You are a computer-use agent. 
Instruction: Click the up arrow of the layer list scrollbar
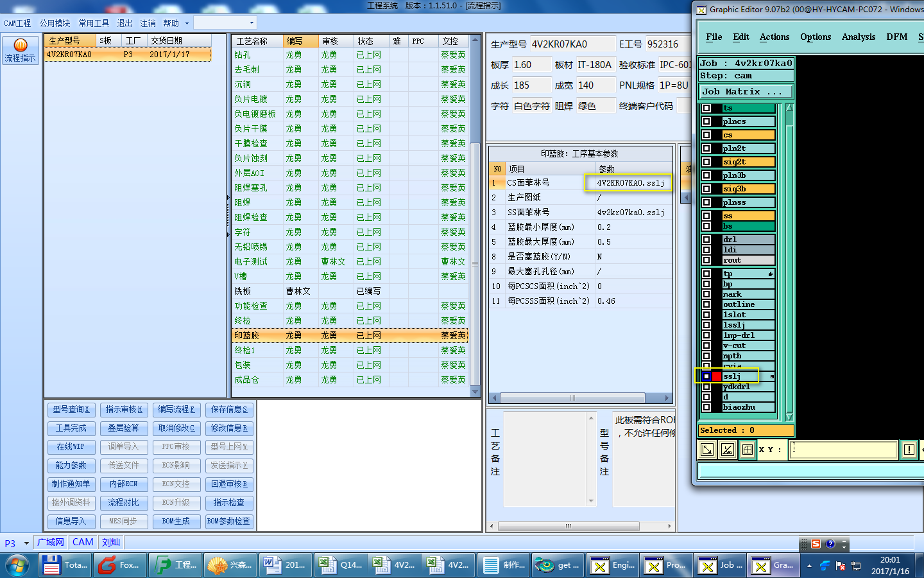click(790, 108)
